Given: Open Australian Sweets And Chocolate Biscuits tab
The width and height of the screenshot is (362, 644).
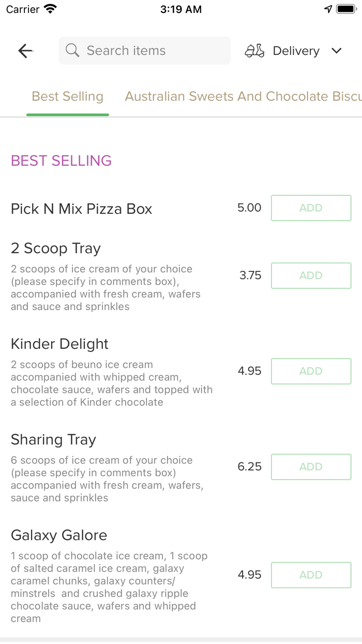Looking at the screenshot, I should (x=243, y=96).
